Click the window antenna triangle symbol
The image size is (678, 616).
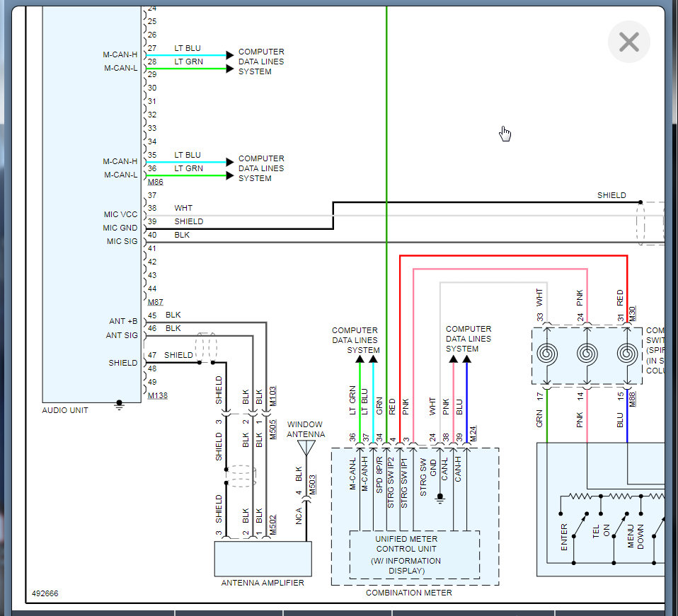(306, 448)
